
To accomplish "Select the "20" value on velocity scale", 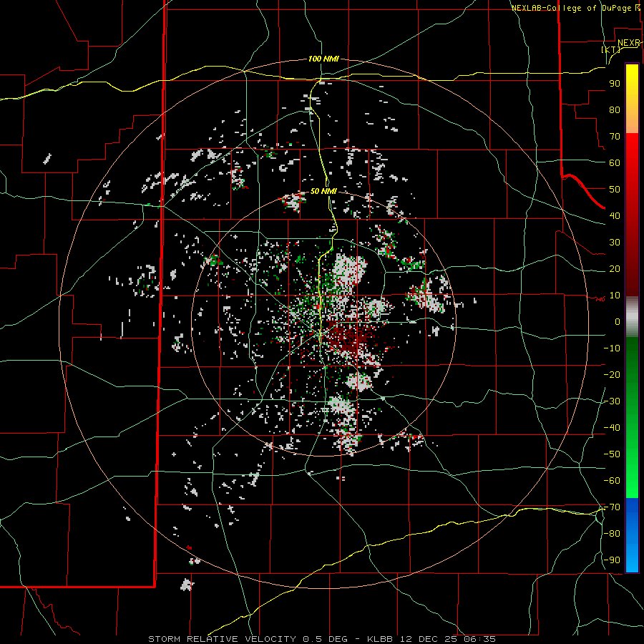I will point(615,268).
